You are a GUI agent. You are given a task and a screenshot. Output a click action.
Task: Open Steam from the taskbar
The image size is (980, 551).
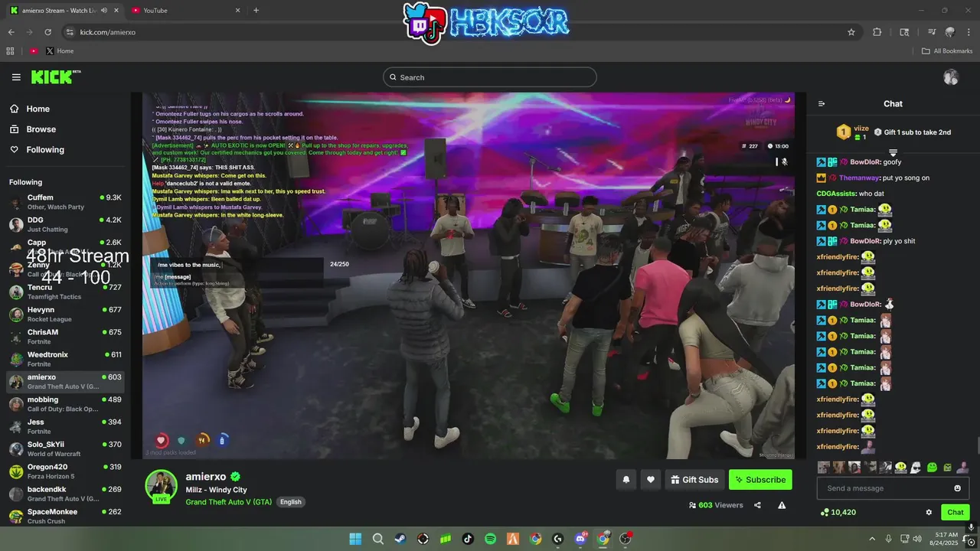(400, 539)
